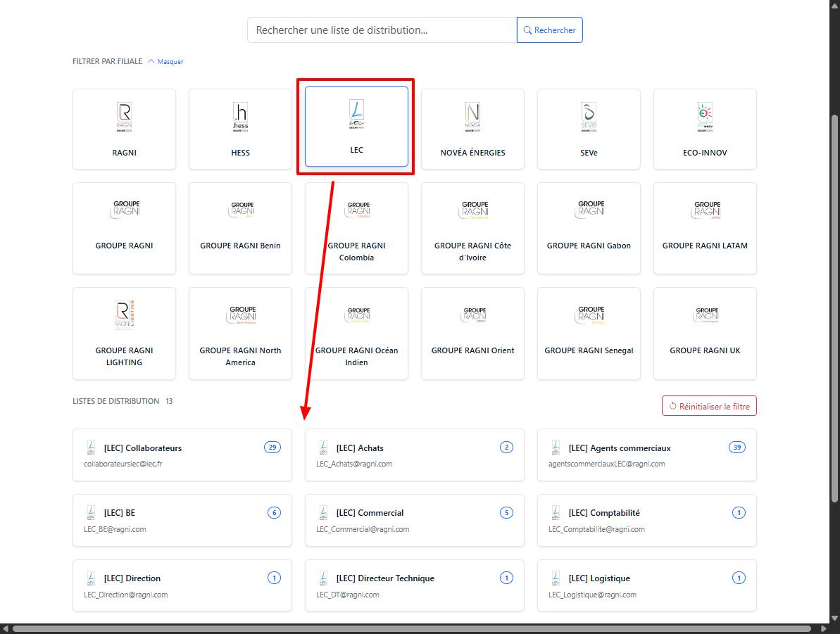840x634 pixels.
Task: Click the HESS logo icon
Action: pos(241,117)
